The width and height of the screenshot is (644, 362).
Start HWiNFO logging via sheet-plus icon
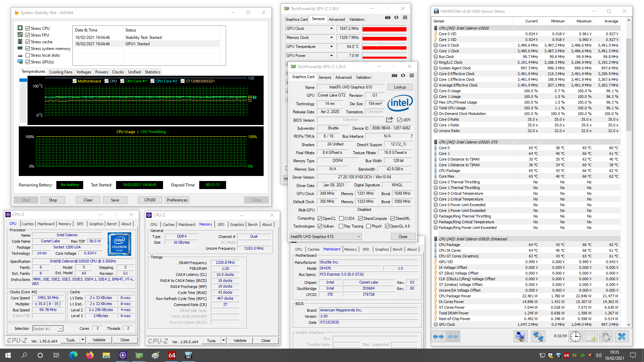(x=591, y=337)
